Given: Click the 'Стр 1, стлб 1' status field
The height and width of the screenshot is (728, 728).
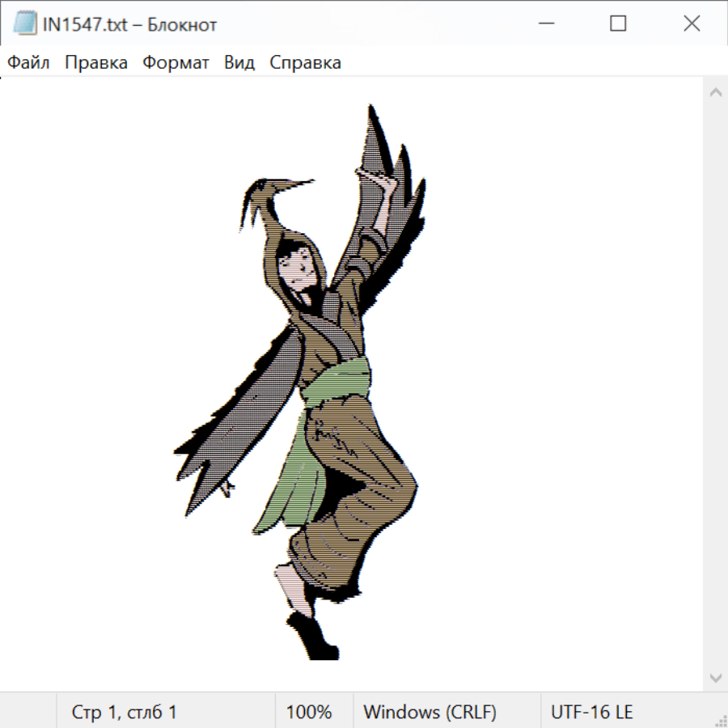Looking at the screenshot, I should pyautogui.click(x=124, y=713).
